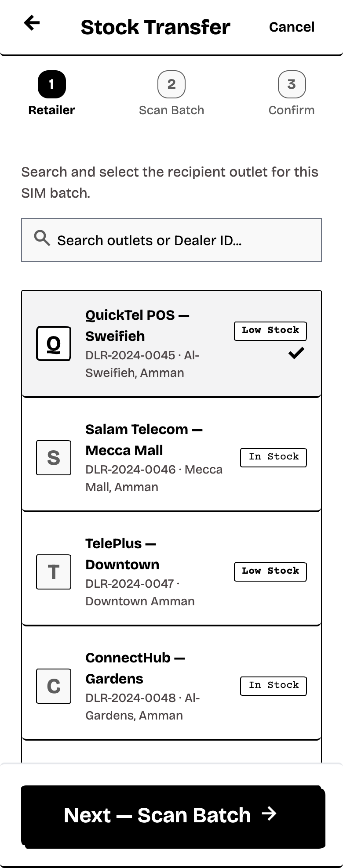Cancel the stock transfer

pyautogui.click(x=292, y=27)
